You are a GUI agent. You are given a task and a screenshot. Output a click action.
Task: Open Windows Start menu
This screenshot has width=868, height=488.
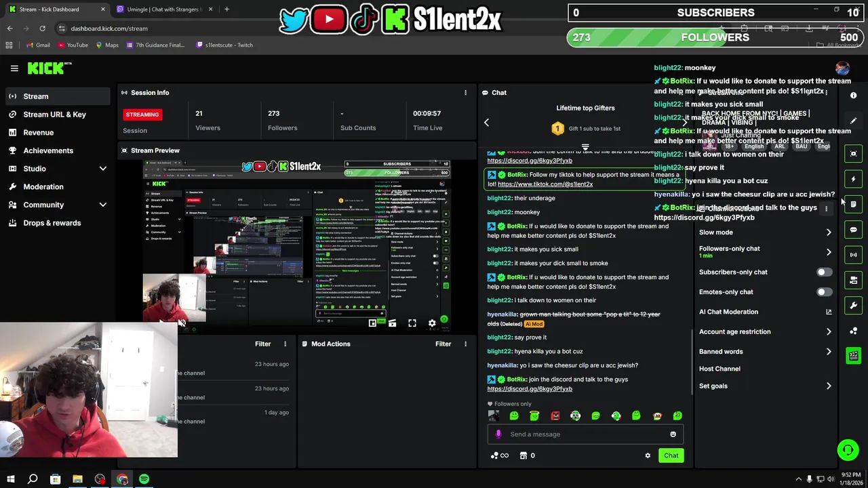pyautogui.click(x=11, y=479)
